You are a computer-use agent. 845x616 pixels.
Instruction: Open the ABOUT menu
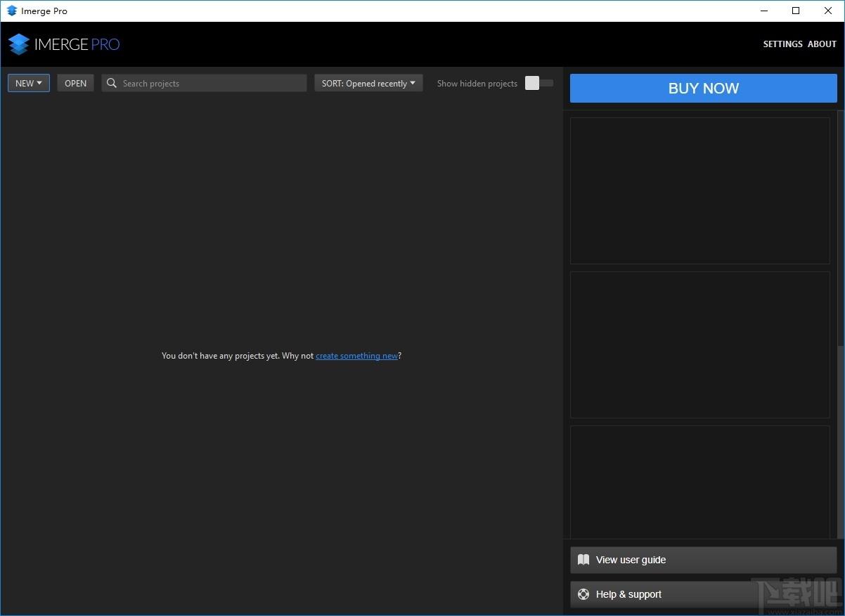pos(822,44)
